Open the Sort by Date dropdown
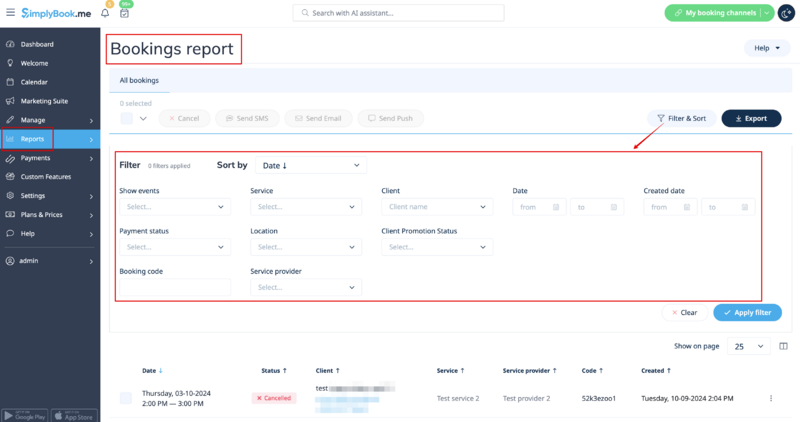Viewport: 800px width, 422px height. [x=311, y=165]
